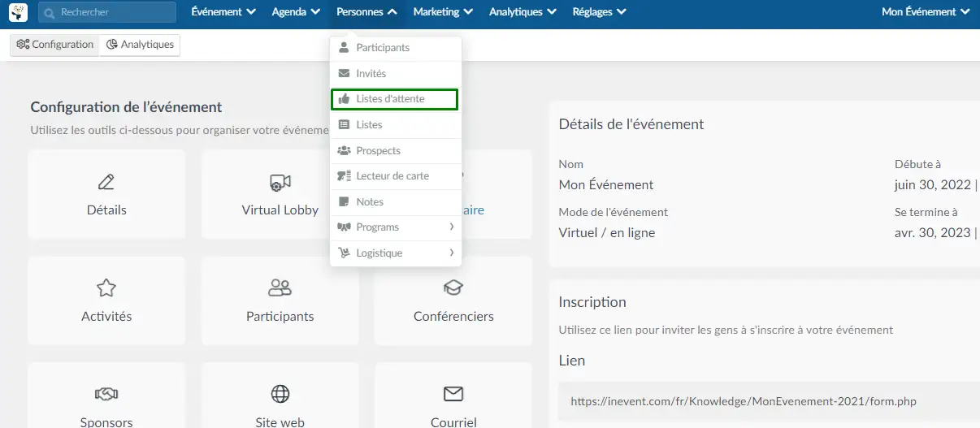Click the Détails de l'événement heading
The width and height of the screenshot is (980, 428).
tap(631, 124)
